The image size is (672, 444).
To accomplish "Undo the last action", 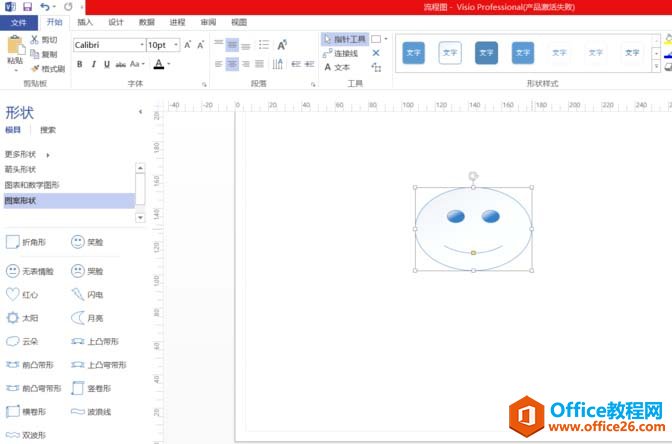I will (45, 6).
